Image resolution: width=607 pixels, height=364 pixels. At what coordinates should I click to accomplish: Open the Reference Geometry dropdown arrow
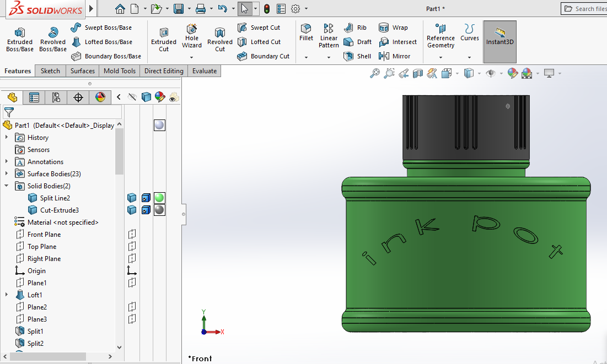[441, 57]
